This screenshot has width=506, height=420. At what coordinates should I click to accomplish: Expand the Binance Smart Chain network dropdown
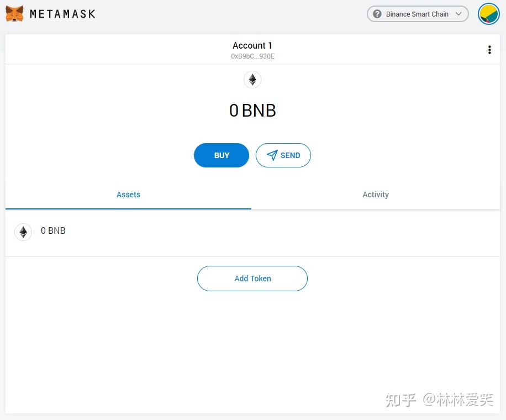point(418,14)
